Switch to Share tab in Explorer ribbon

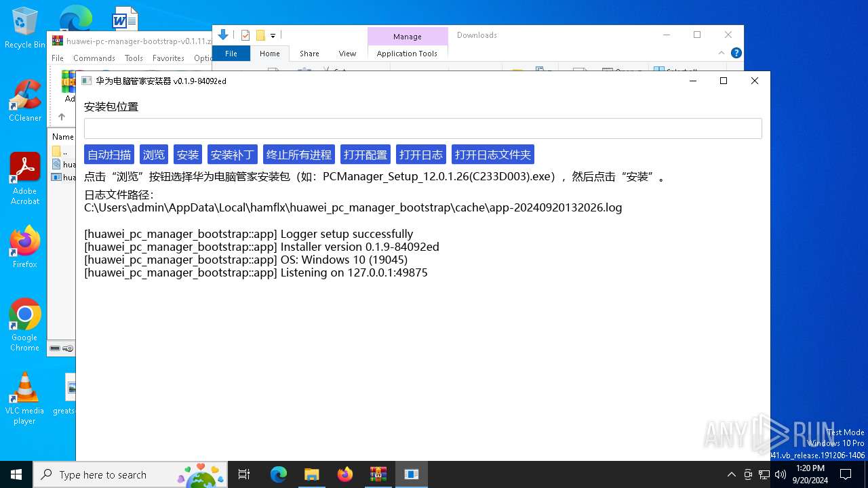point(309,54)
